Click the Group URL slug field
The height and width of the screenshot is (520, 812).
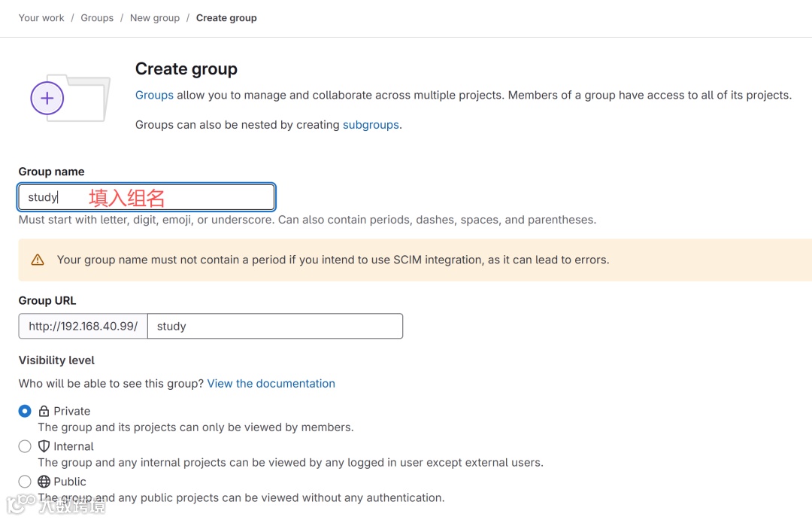pos(275,327)
